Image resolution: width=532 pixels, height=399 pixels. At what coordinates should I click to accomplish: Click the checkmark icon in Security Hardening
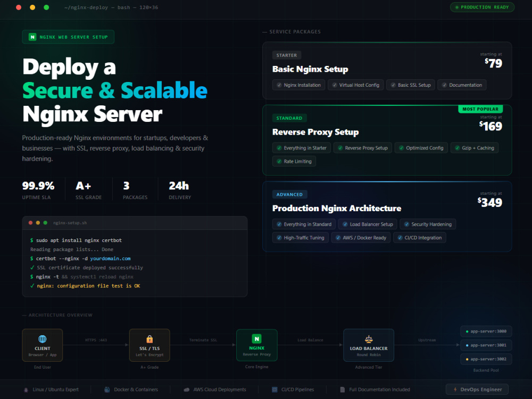(407, 225)
